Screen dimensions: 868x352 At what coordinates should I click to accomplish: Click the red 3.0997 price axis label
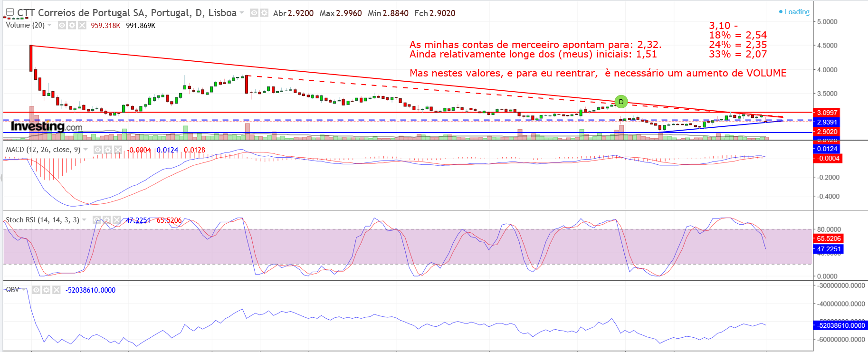pyautogui.click(x=827, y=113)
